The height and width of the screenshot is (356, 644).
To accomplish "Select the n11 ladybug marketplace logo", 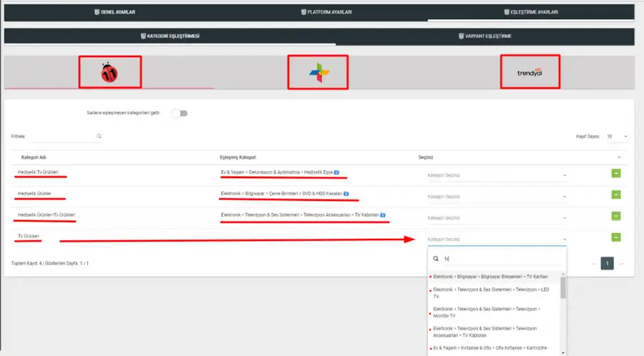I will point(109,73).
